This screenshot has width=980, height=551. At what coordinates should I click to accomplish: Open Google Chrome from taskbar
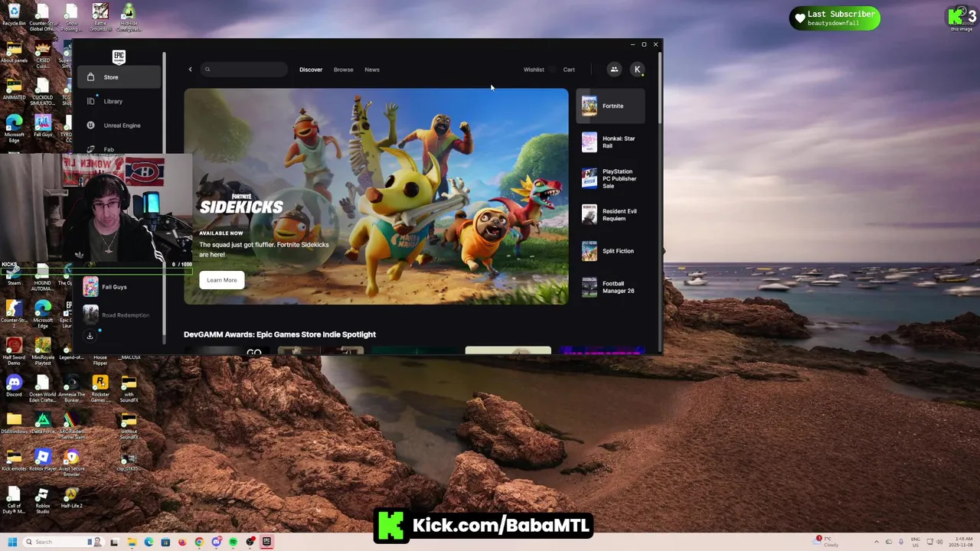coord(199,542)
